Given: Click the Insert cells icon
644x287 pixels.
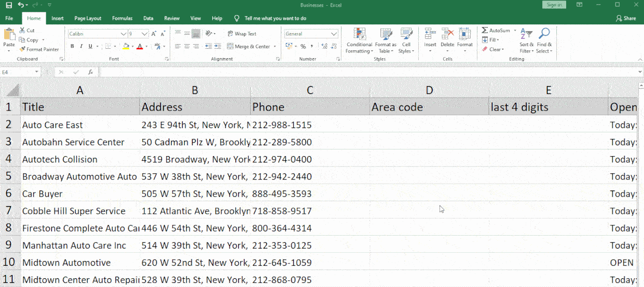Looking at the screenshot, I should pos(430,34).
